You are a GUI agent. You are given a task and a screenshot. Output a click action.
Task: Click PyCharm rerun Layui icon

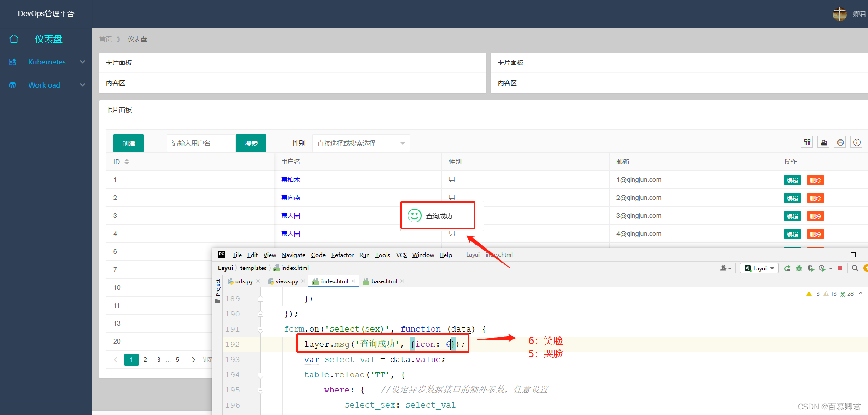(x=787, y=268)
